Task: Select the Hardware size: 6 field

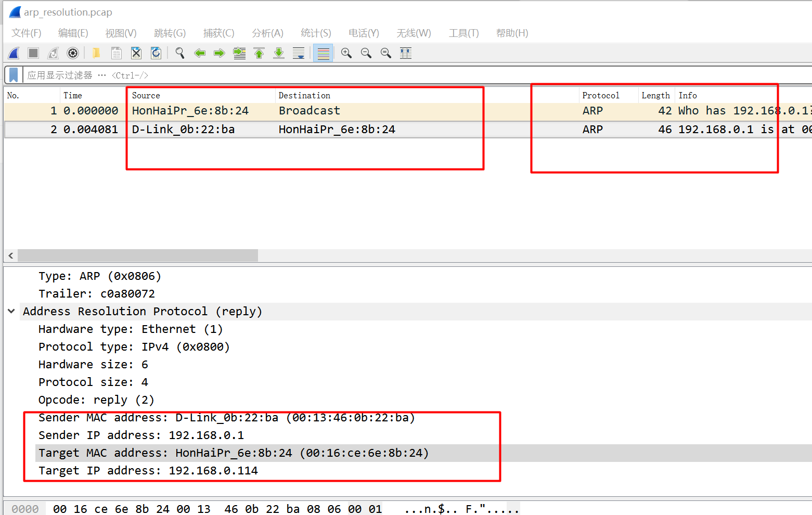Action: [94, 365]
